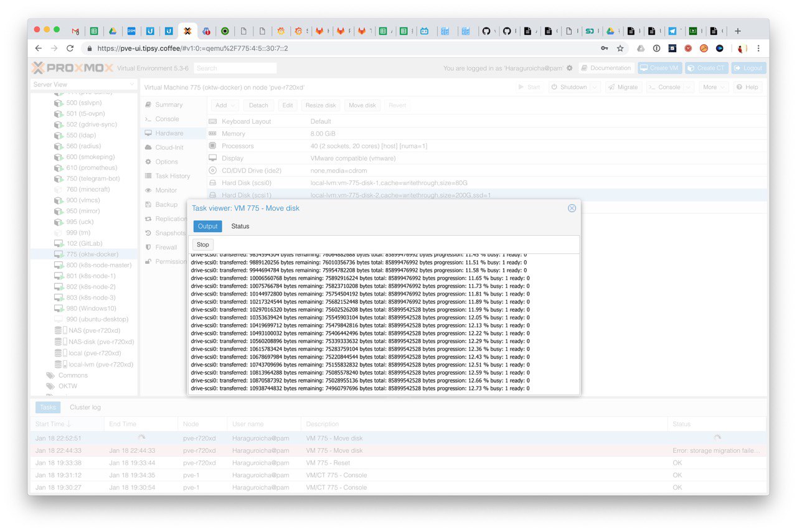The height and width of the screenshot is (532, 797).
Task: Open Documentation link
Action: point(606,68)
